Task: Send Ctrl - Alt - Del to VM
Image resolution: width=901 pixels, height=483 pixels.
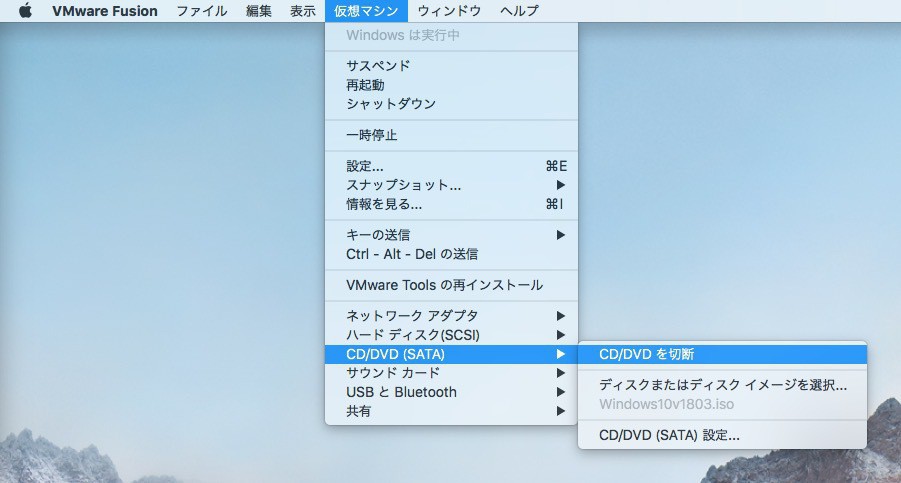Action: [x=451, y=254]
